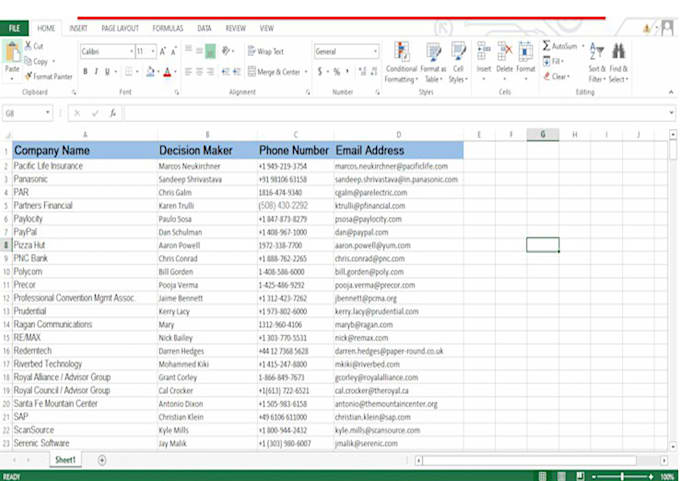Switch to the INSERT tab
Image resolution: width=680 pixels, height=481 pixels.
coord(78,28)
